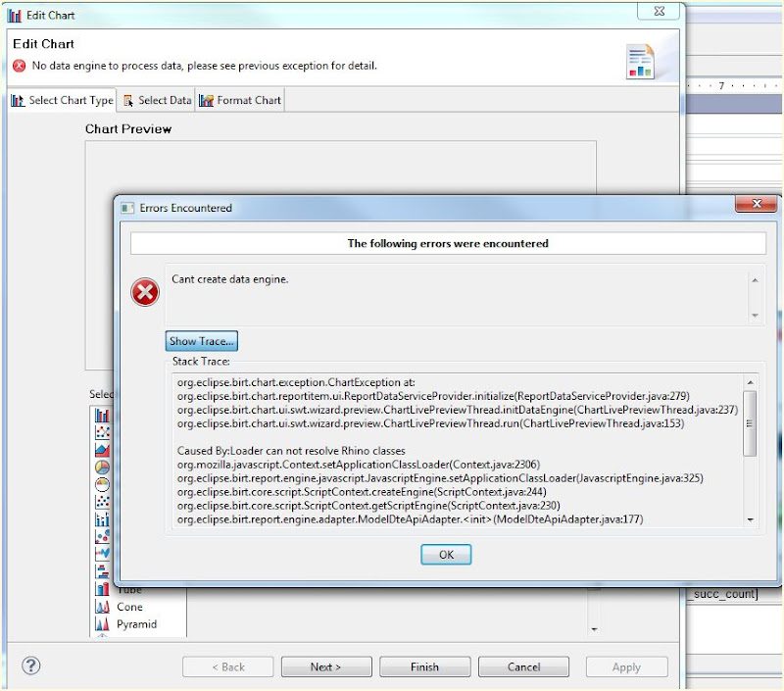Click the ChartLivePreviewThread.java:153 trace line
Screen dimensions: 784x691
430,423
